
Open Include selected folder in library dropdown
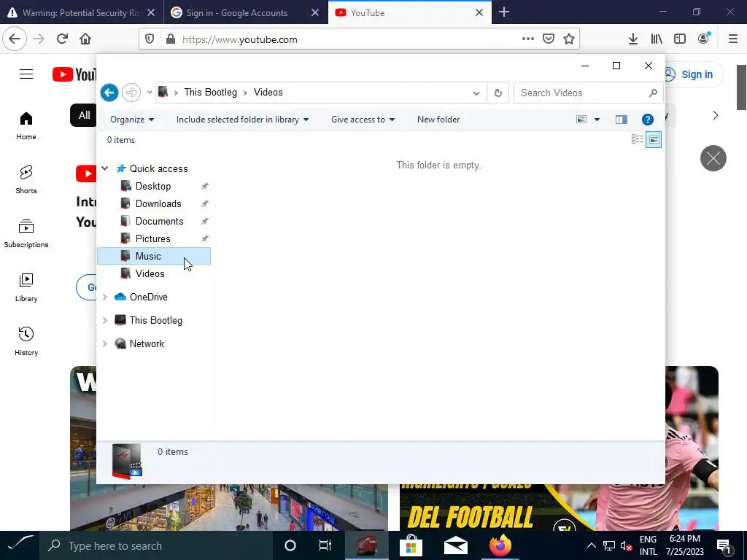tap(242, 120)
